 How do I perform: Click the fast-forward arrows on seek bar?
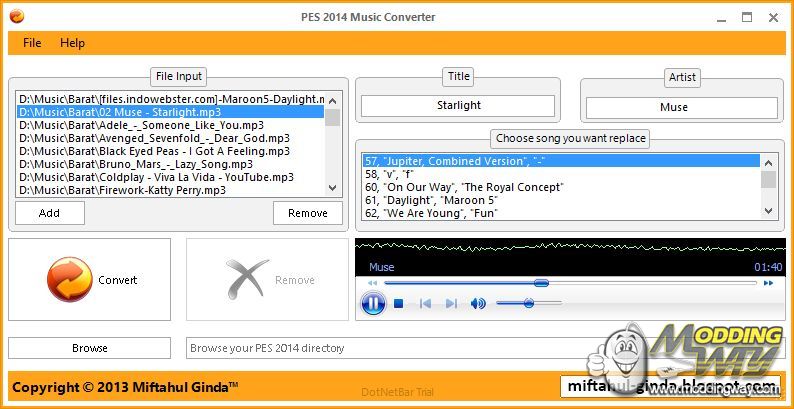pyautogui.click(x=768, y=283)
